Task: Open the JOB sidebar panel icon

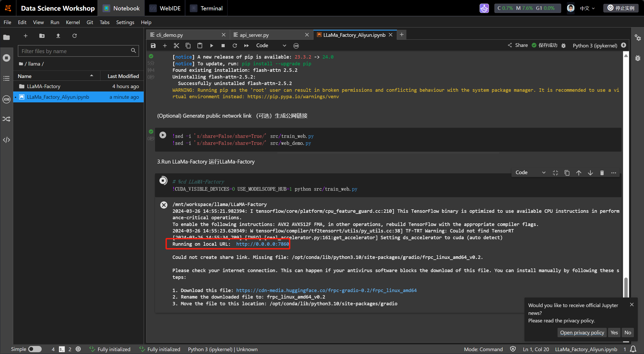Action: tap(6, 99)
